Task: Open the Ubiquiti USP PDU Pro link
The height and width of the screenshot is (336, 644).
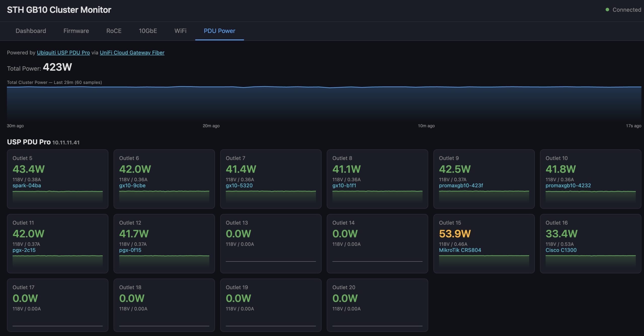Action: pos(63,53)
